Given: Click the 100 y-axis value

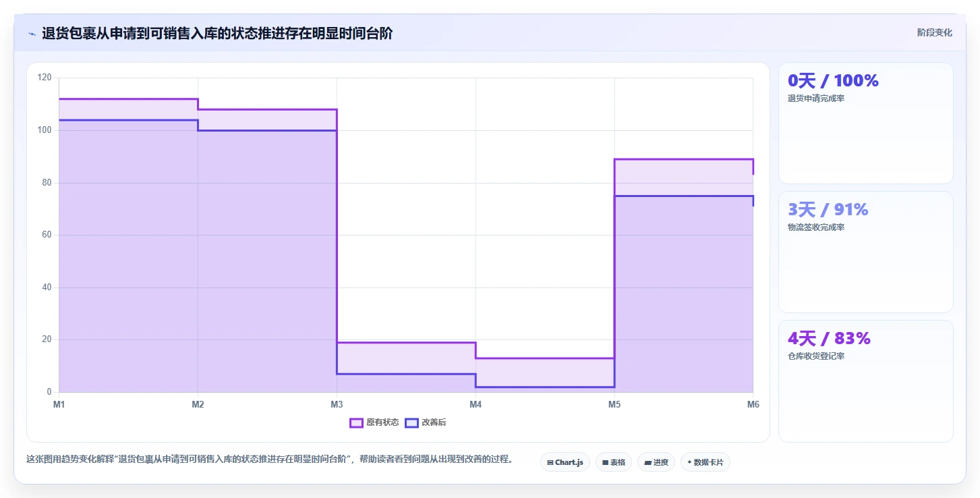Looking at the screenshot, I should (x=45, y=130).
